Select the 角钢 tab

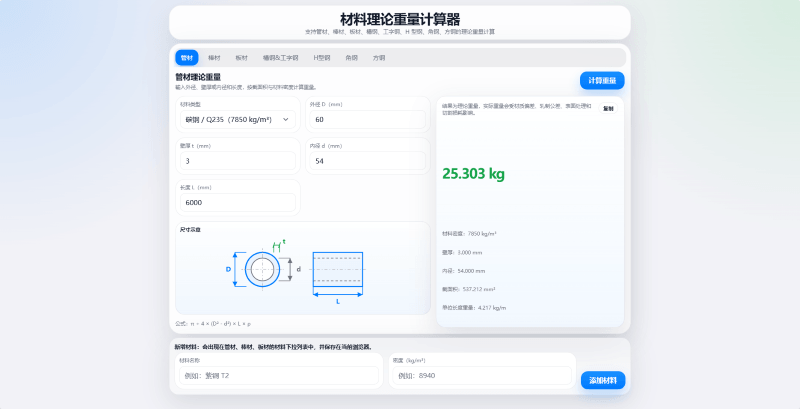tap(351, 58)
